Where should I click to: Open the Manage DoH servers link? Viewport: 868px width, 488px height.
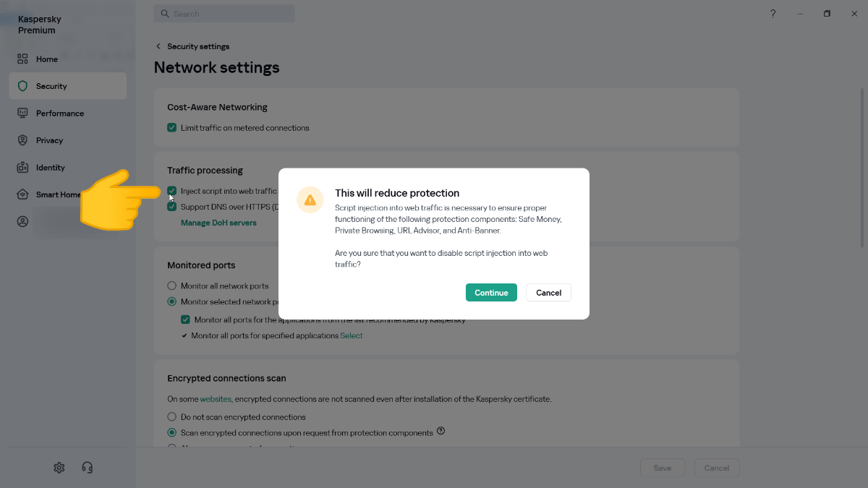pyautogui.click(x=218, y=223)
